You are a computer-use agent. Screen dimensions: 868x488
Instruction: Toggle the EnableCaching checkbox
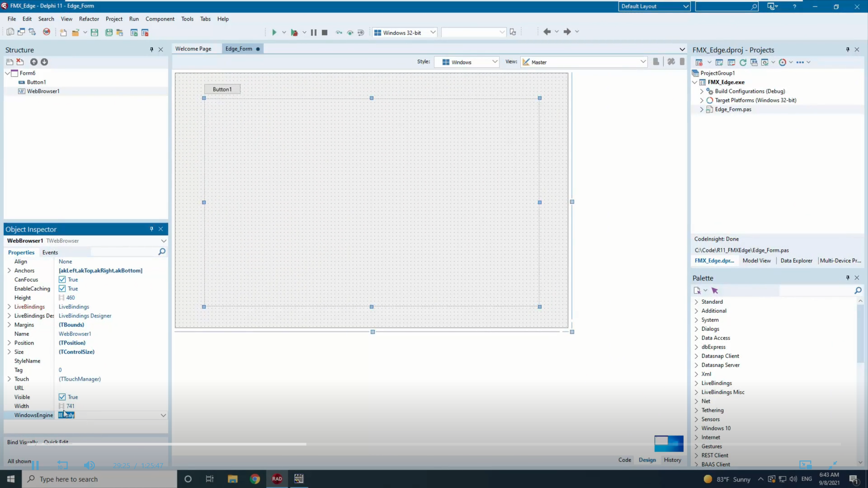pos(62,289)
